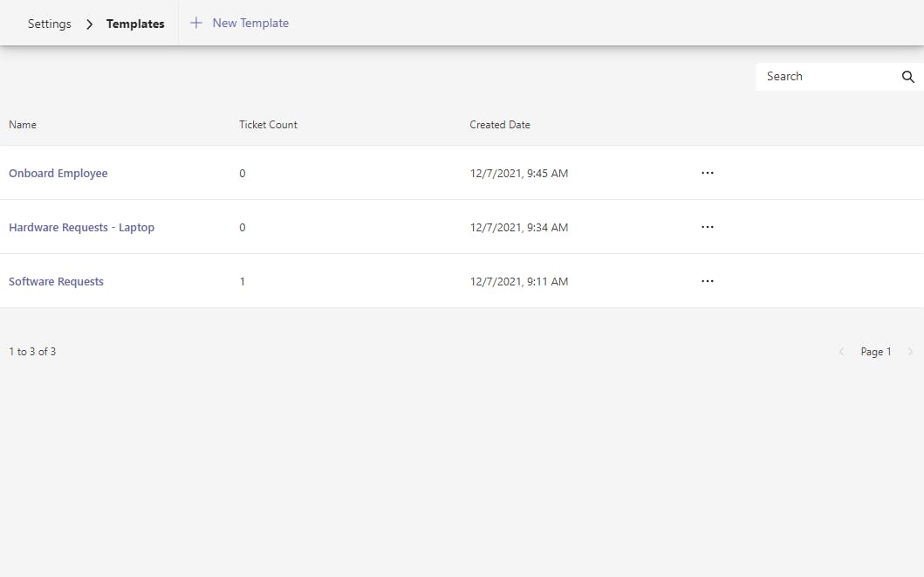The image size is (924, 577).
Task: Sort by the Ticket Count column
Action: point(268,125)
